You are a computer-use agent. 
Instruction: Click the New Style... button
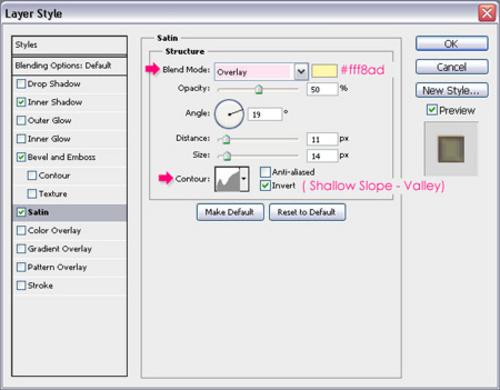(452, 90)
